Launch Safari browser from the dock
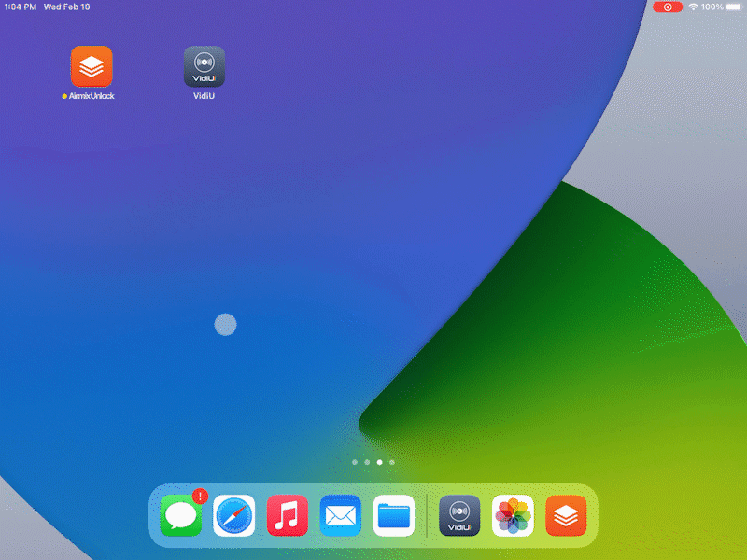 (233, 516)
